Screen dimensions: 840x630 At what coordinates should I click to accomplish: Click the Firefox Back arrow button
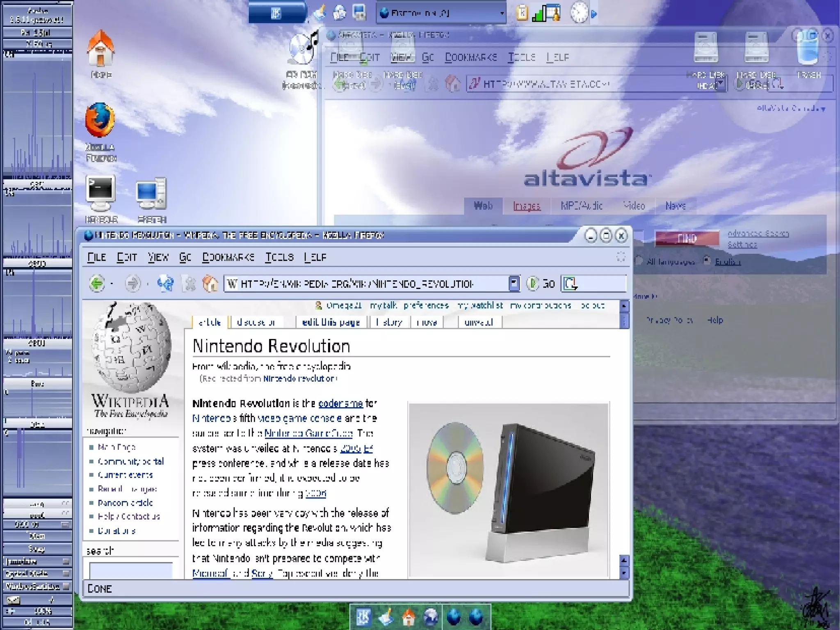pyautogui.click(x=97, y=284)
